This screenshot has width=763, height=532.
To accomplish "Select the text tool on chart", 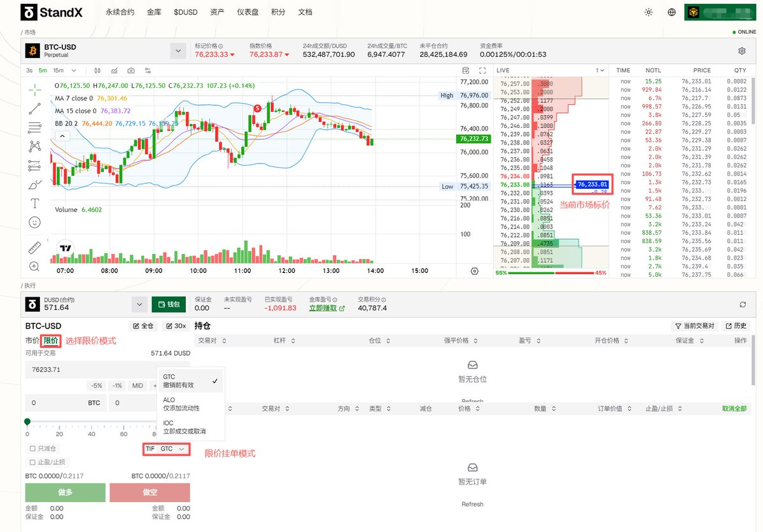I will pyautogui.click(x=34, y=204).
